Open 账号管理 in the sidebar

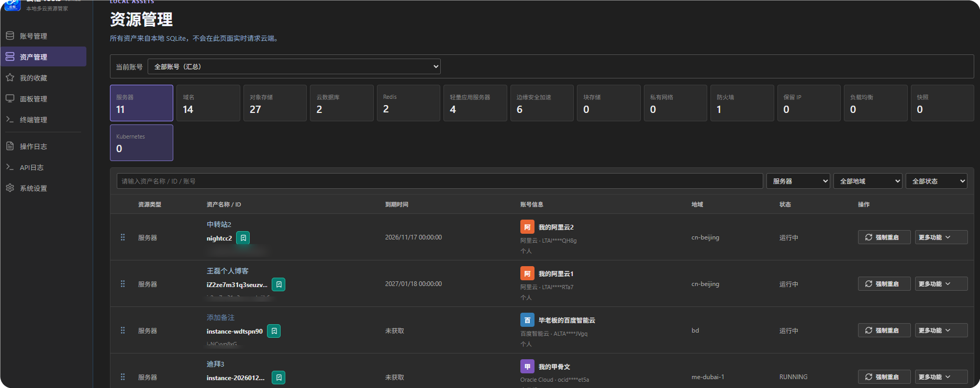43,36
